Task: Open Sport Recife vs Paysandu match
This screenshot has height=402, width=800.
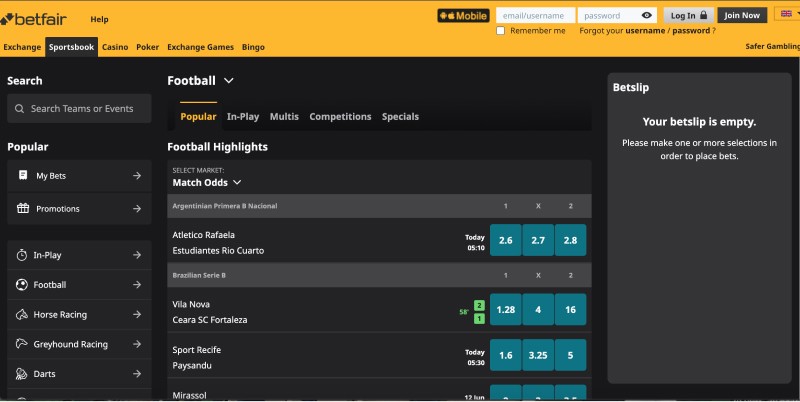Action: click(197, 357)
